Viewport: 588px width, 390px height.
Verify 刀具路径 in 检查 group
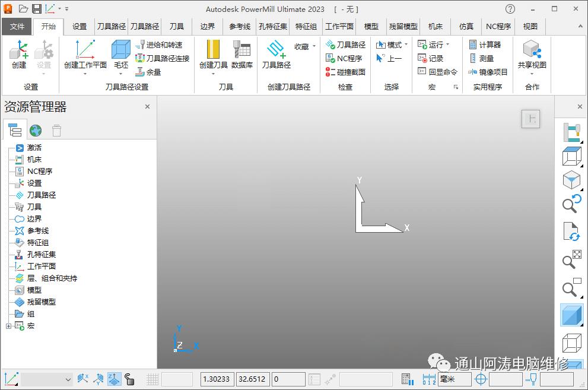pos(345,45)
